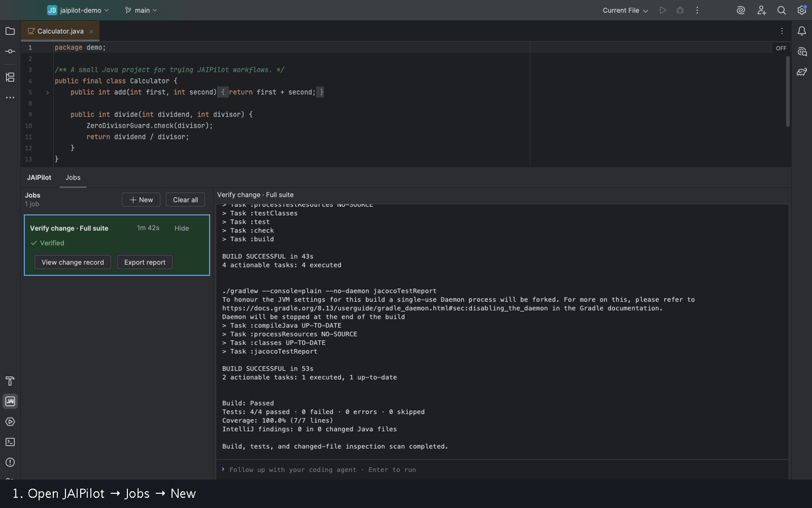
Task: Open Search Everywhere magnifier
Action: click(x=782, y=10)
